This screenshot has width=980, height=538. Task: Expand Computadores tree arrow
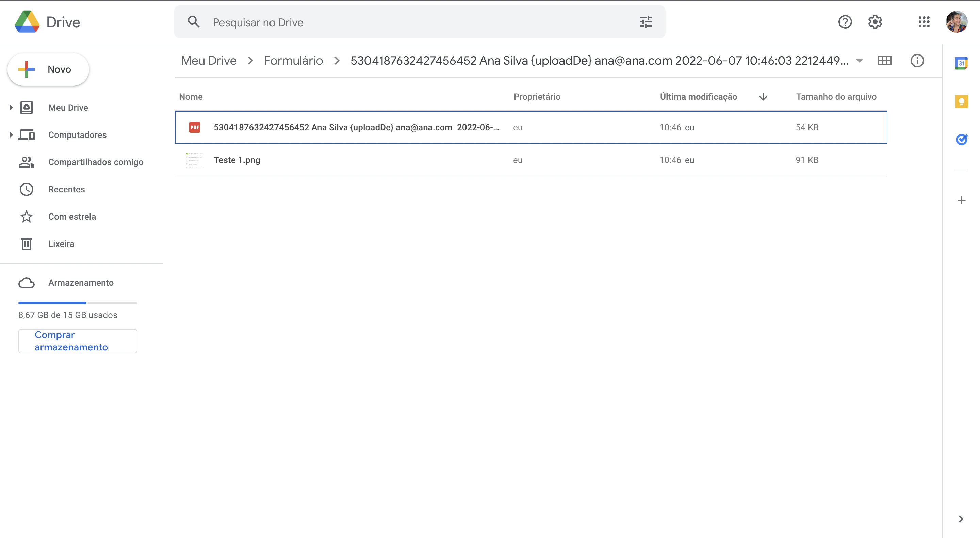(x=11, y=135)
